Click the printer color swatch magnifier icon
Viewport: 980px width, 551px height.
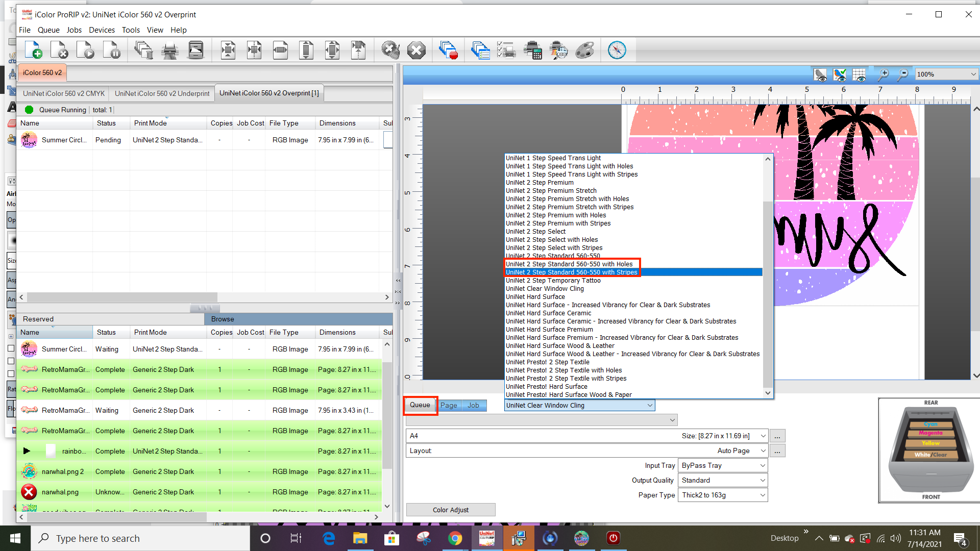[558, 50]
